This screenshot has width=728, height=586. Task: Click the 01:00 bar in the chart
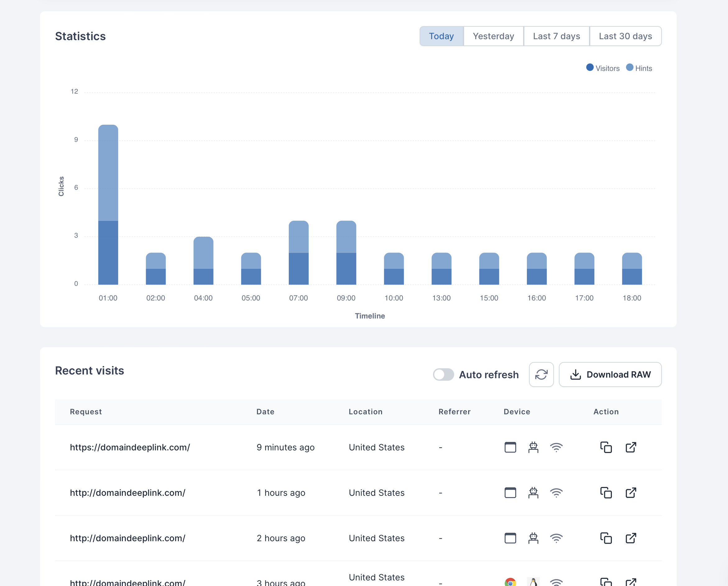[108, 205]
